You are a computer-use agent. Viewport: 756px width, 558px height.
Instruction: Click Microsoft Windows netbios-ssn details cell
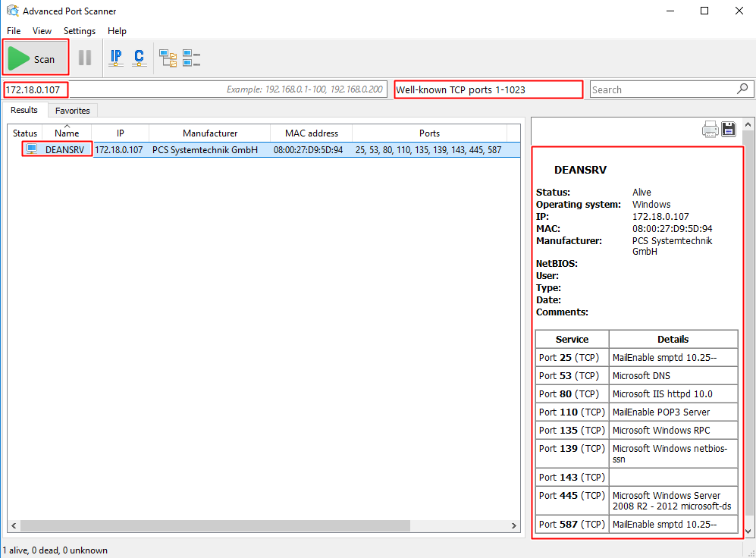[673, 453]
